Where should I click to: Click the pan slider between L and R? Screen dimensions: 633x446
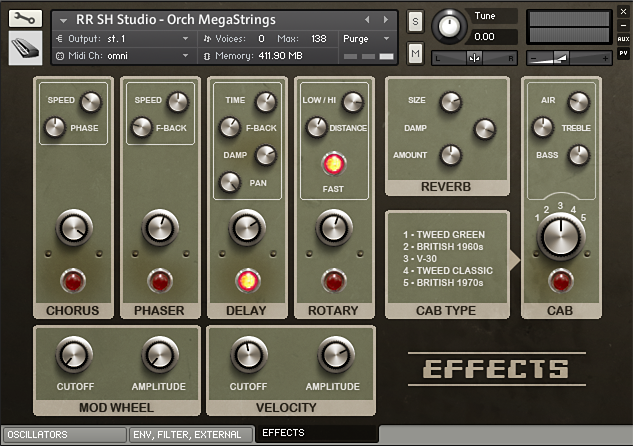474,59
